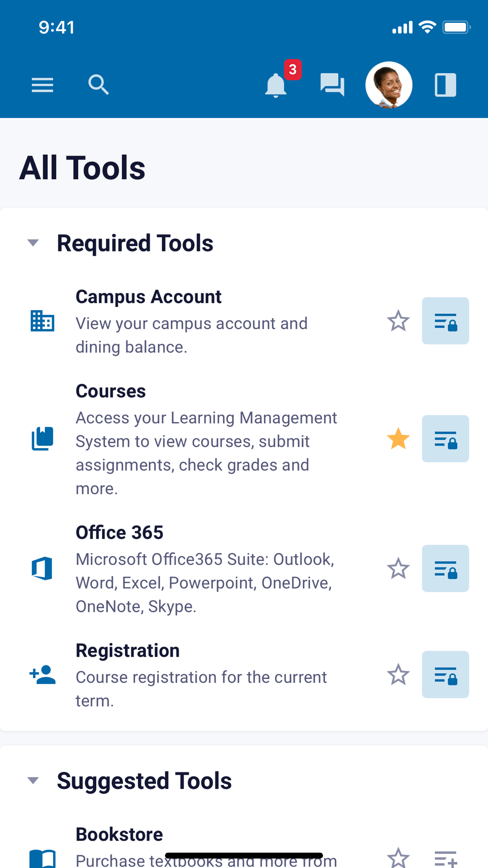This screenshot has width=488, height=868.
Task: Favorite the Office 365 star
Action: (398, 569)
